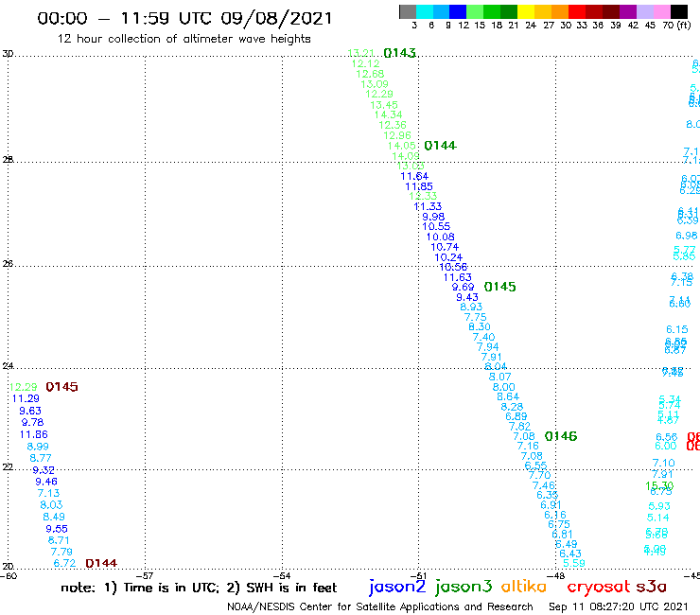Select the 9.55 wave height reading
The image size is (700, 615).
57,529
